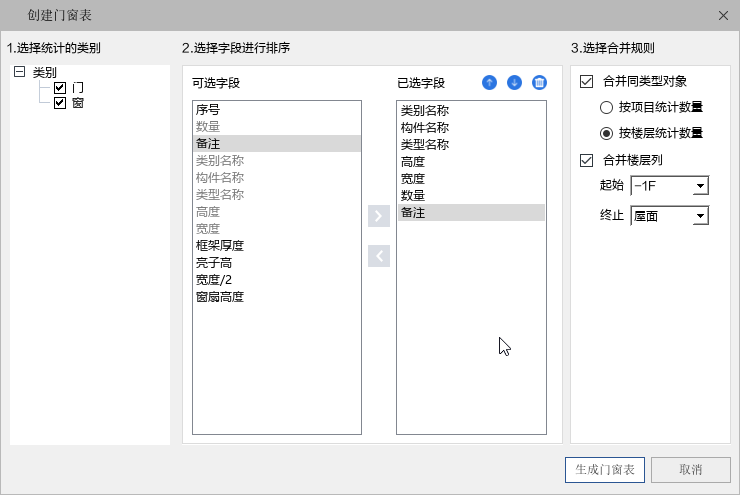740x495 pixels.
Task: Click 生成门窗表 button
Action: click(605, 470)
